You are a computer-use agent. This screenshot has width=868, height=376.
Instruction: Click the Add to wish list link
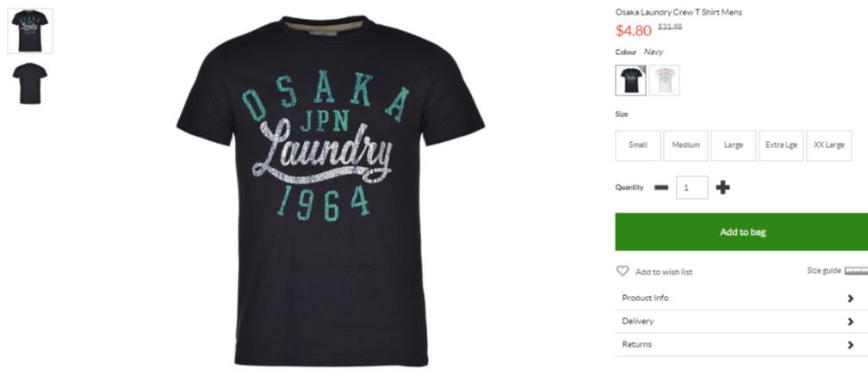(664, 272)
